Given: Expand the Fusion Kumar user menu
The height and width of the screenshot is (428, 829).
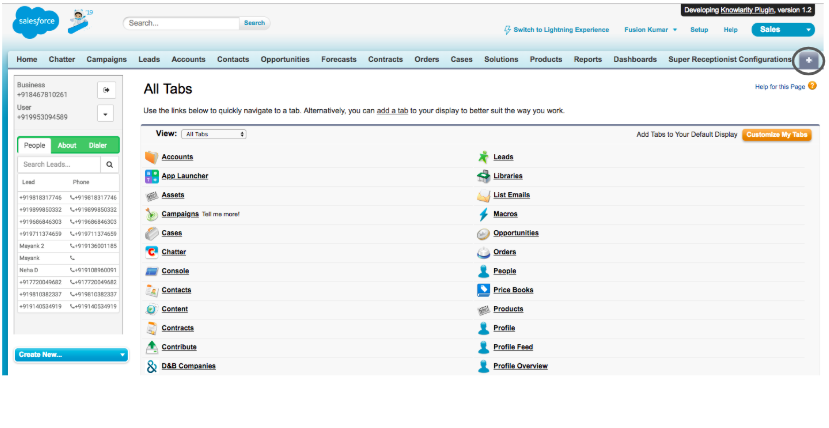Looking at the screenshot, I should [x=650, y=30].
